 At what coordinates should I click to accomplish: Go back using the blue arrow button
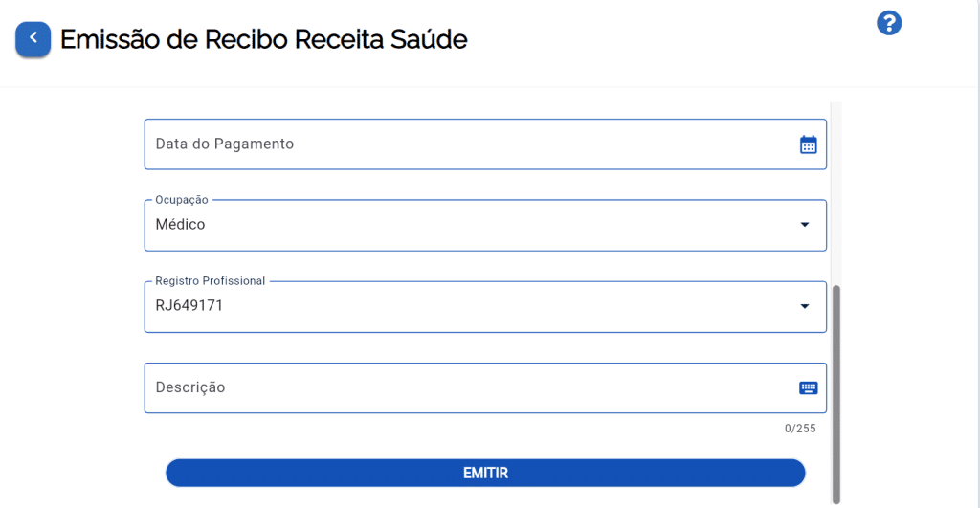(x=33, y=39)
